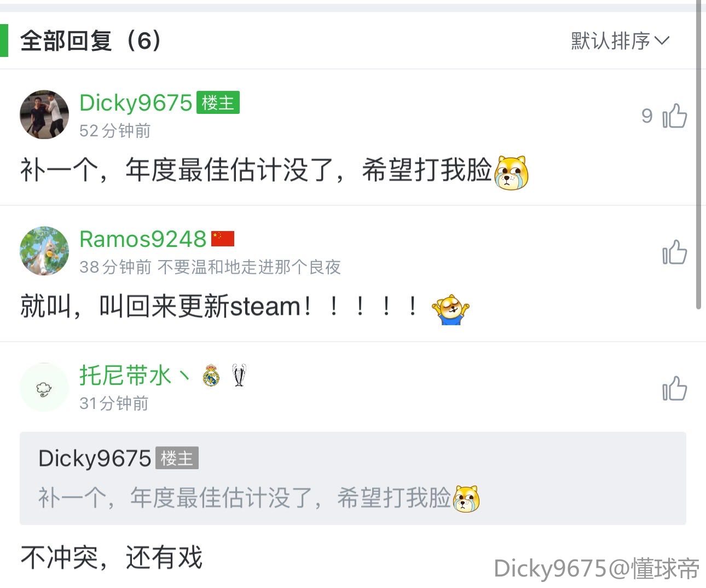Screen dimensions: 706x588
Task: Open 托尼带水's profile avatar
Action: (44, 387)
